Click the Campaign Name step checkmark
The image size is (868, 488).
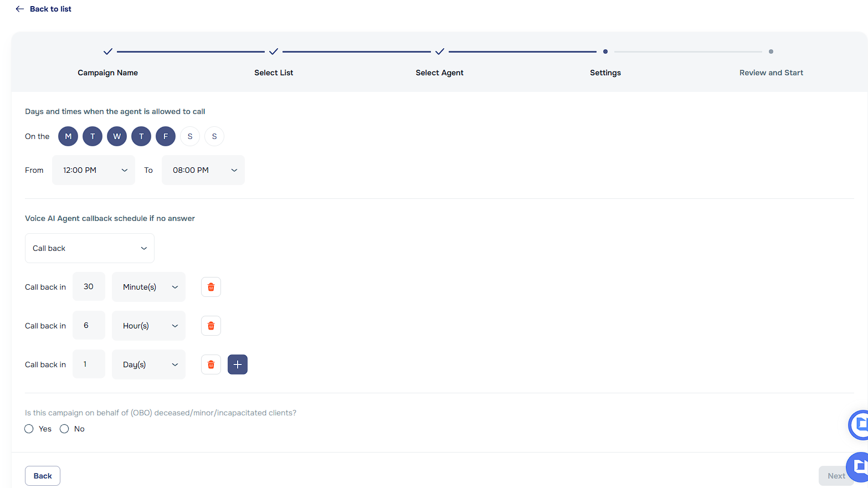pos(108,52)
